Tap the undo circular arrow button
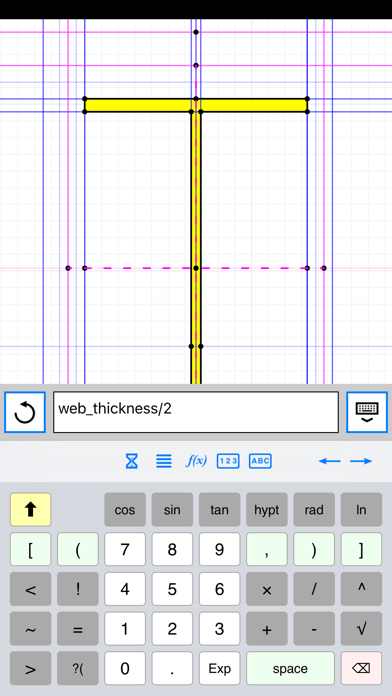Screen dimensions: 392x696 tap(25, 412)
